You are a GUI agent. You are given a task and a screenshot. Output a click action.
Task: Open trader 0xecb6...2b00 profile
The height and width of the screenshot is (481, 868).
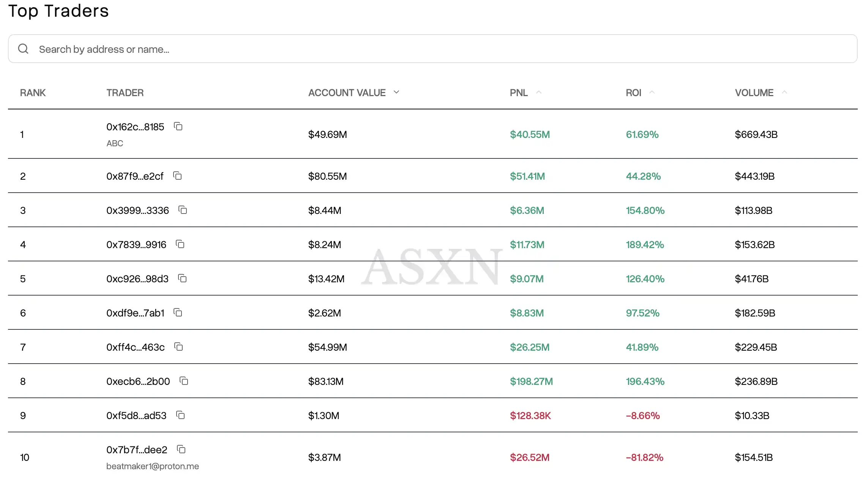[x=138, y=381]
